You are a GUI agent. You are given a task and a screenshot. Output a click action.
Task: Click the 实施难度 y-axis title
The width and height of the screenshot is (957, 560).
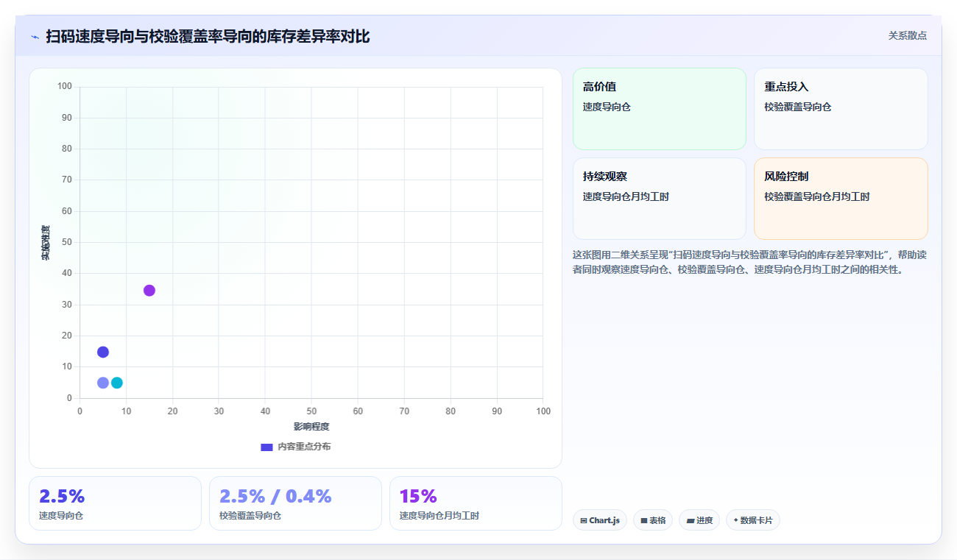pos(46,243)
